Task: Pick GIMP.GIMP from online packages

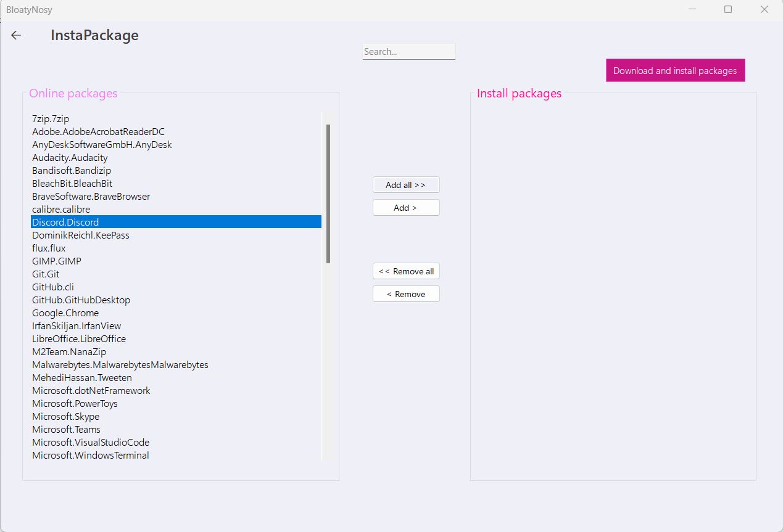Action: coord(57,261)
